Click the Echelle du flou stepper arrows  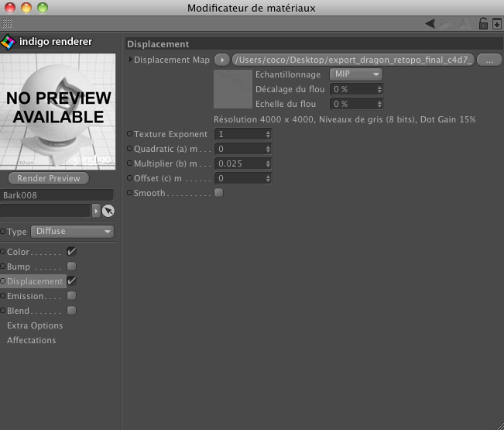coord(379,104)
